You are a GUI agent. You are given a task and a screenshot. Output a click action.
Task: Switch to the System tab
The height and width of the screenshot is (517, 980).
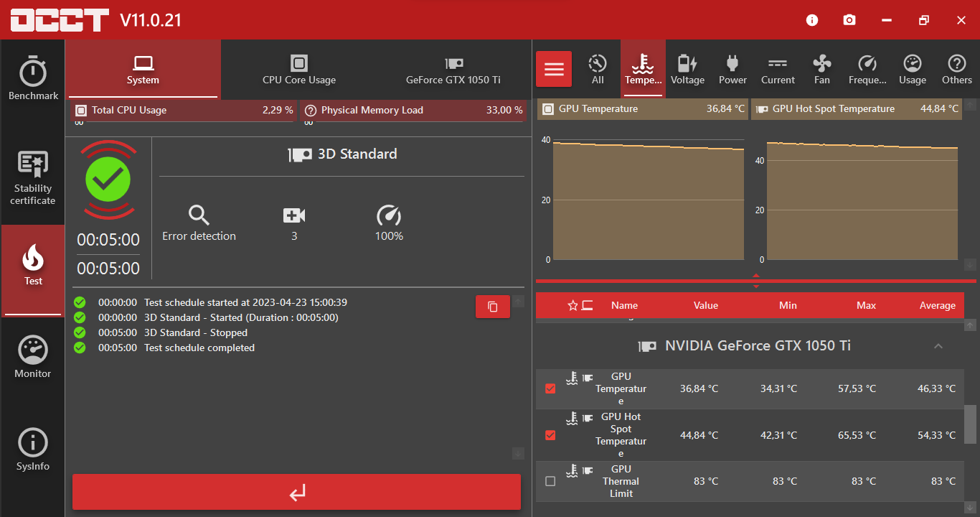pos(143,69)
